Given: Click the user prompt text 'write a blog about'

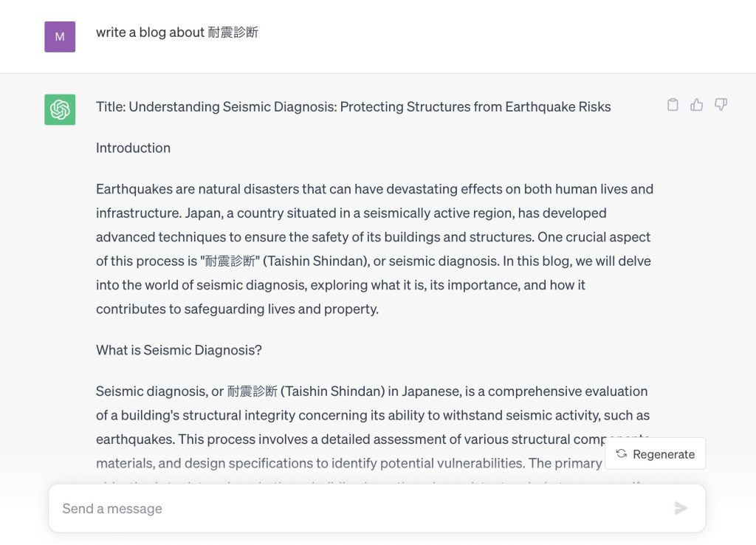Looking at the screenshot, I should click(x=151, y=32).
